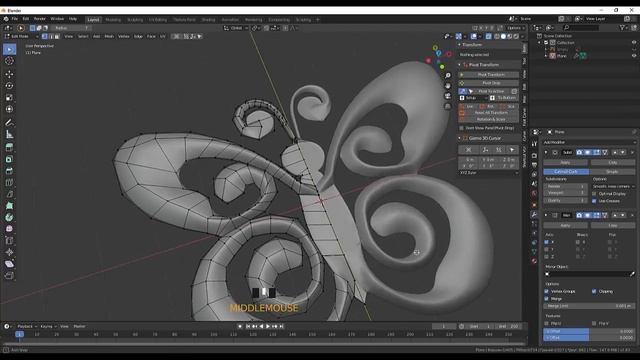This screenshot has width=640, height=360.
Task: Click the Simple subdivision type button
Action: (612, 171)
